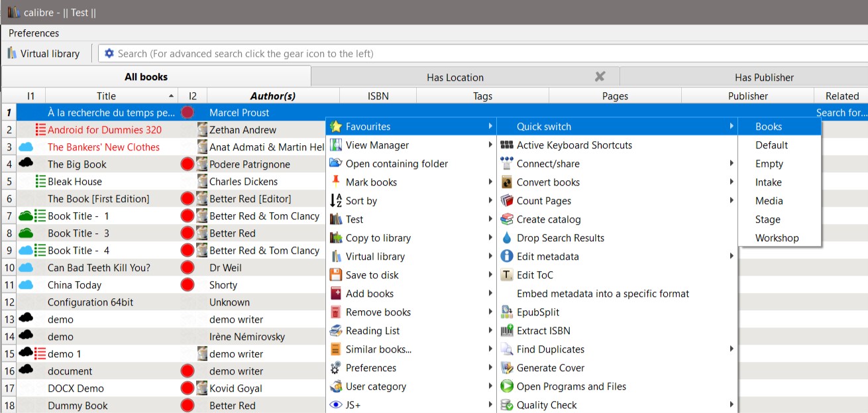Click the Mark books pin icon

point(336,182)
